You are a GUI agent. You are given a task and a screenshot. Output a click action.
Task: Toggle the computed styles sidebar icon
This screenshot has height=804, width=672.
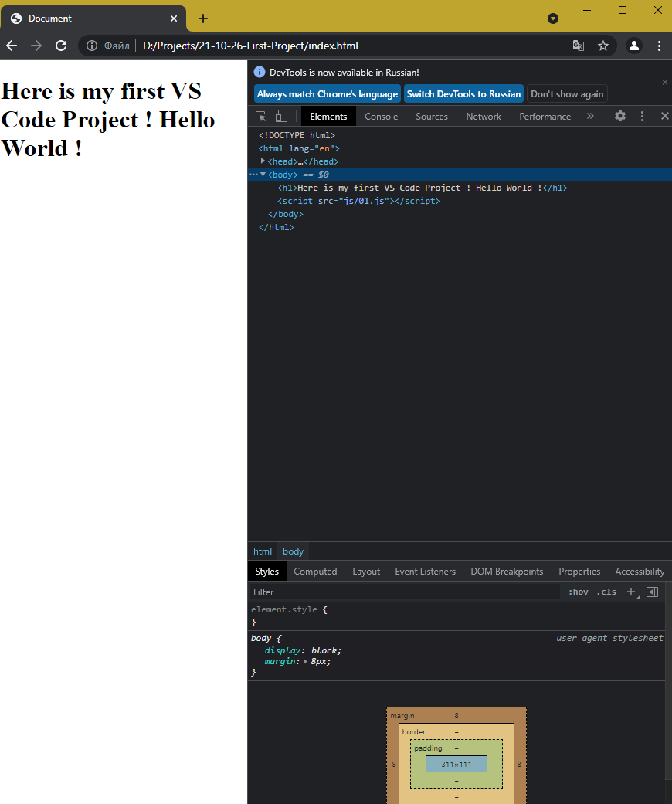[x=652, y=592]
